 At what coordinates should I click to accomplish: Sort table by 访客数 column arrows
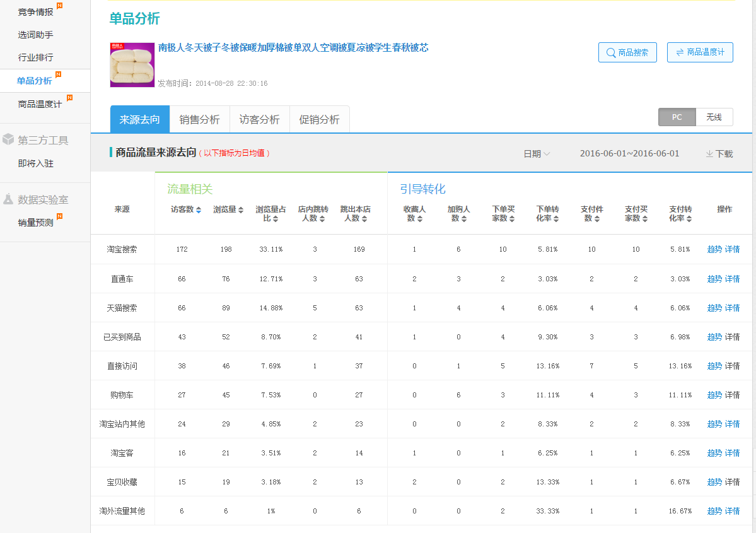(199, 210)
